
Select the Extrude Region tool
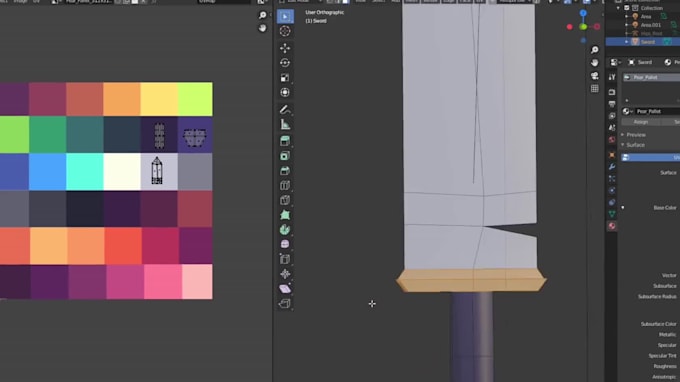285,141
